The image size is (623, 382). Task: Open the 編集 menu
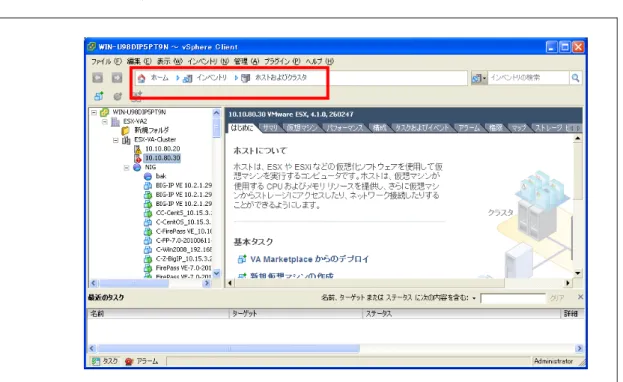[139, 62]
